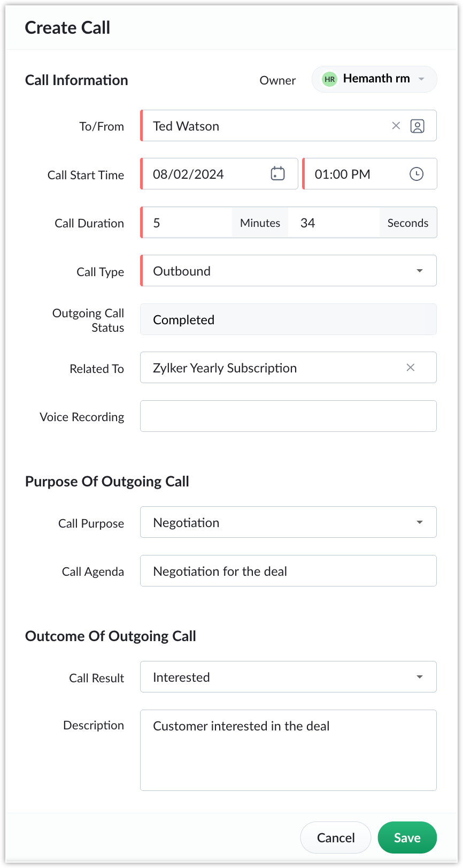Open the calendar date picker icon
Viewport: 463px width, 868px height.
click(278, 174)
